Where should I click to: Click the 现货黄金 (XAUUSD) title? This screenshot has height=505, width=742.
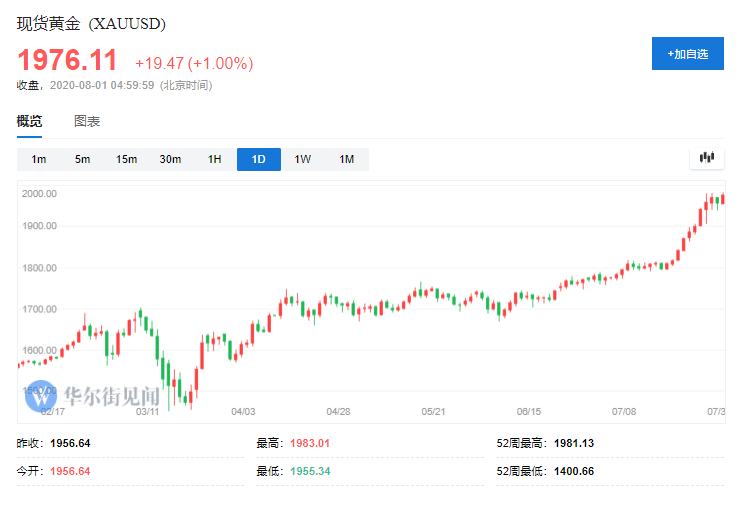coord(91,24)
